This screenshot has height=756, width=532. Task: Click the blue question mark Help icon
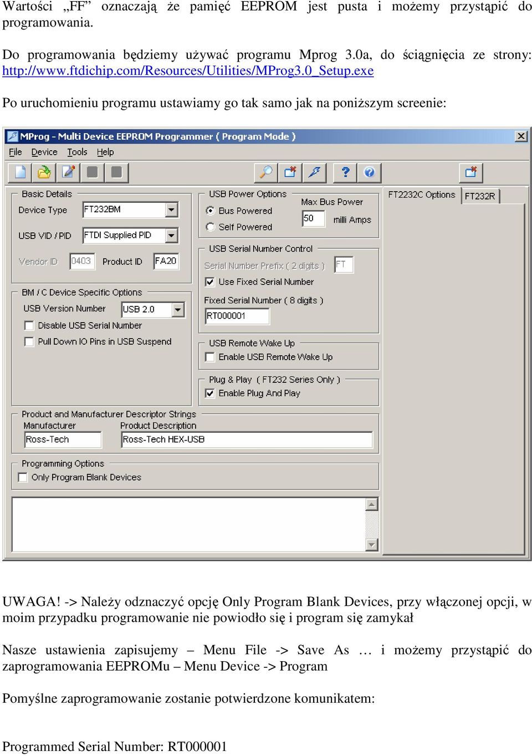click(345, 172)
